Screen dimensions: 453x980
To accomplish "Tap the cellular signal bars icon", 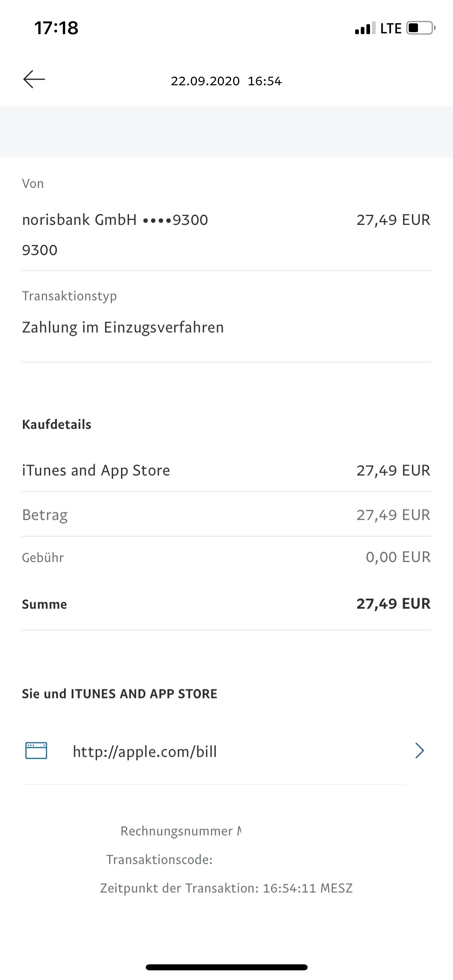I will [x=365, y=28].
